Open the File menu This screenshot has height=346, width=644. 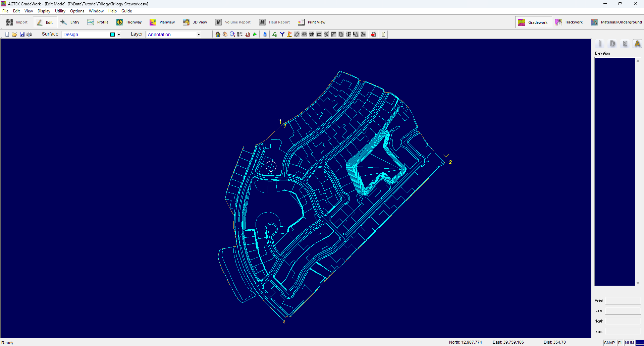point(5,11)
